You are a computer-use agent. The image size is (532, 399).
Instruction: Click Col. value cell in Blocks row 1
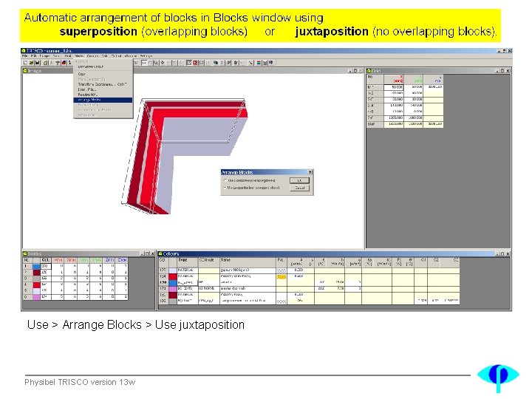46,266
